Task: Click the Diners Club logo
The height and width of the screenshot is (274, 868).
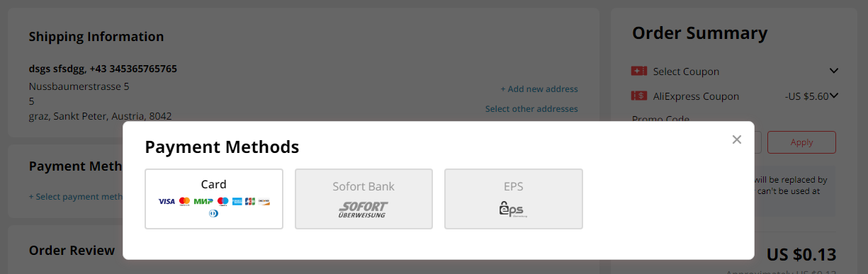Action: [214, 213]
